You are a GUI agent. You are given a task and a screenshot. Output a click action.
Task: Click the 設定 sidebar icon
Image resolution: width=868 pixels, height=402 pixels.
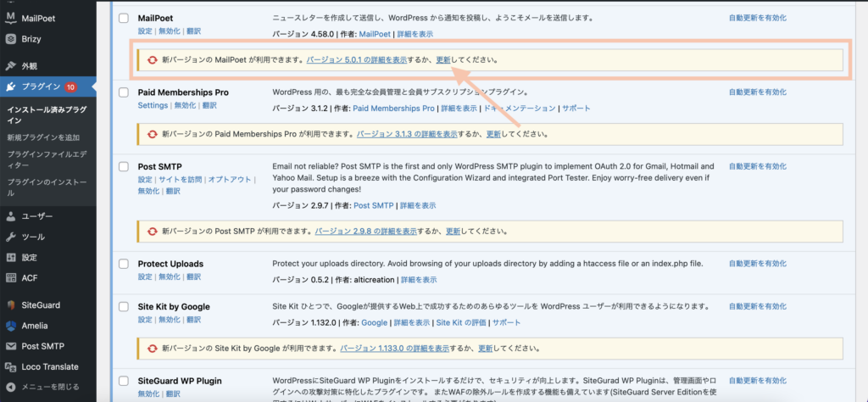[10, 257]
